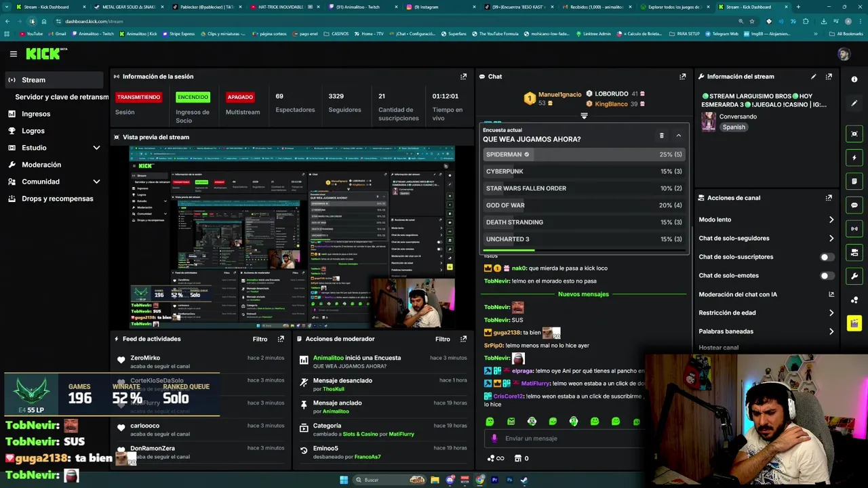
Task: Toggle the chat bubble widget in right sidebar
Action: [x=854, y=205]
